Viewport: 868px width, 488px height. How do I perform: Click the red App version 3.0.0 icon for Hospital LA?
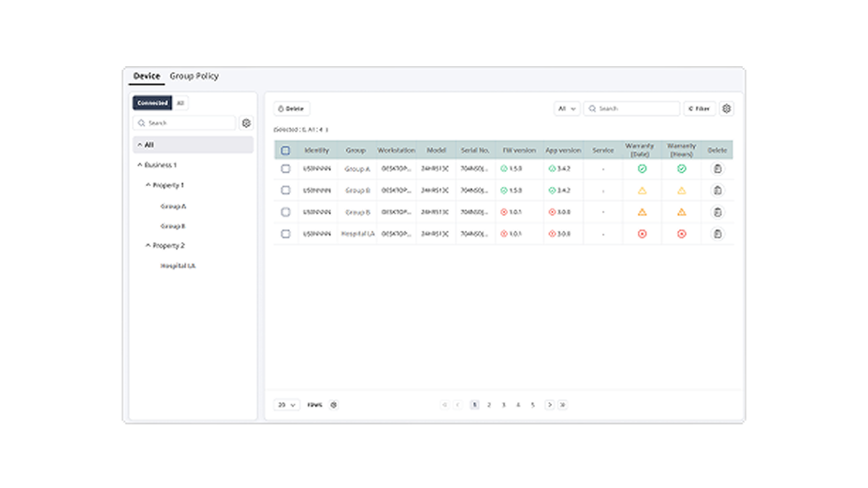[552, 234]
